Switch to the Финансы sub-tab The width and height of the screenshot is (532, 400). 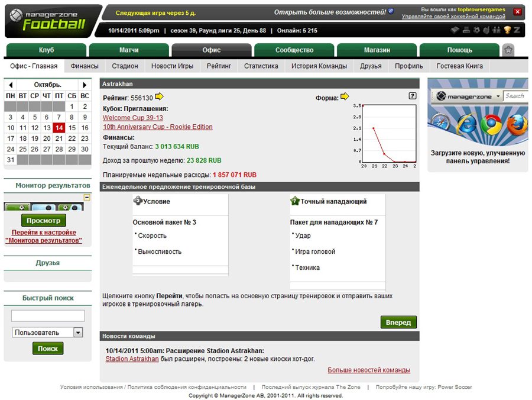point(85,66)
